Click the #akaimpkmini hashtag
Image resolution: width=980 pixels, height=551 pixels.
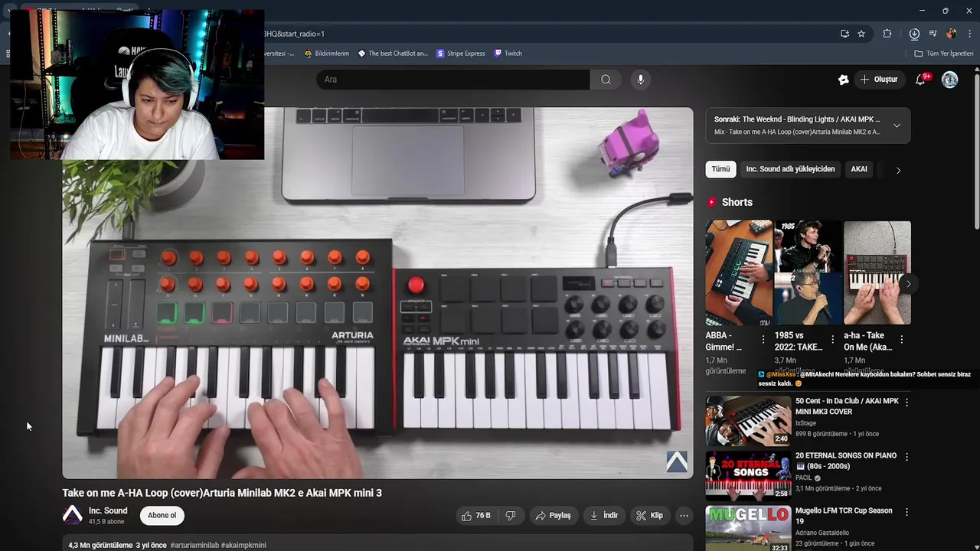(x=243, y=545)
